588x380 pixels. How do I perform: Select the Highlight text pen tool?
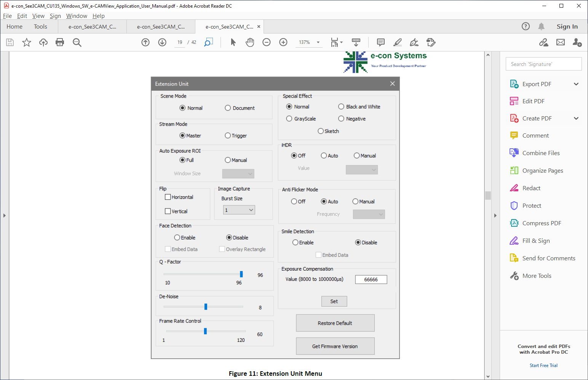tap(397, 42)
